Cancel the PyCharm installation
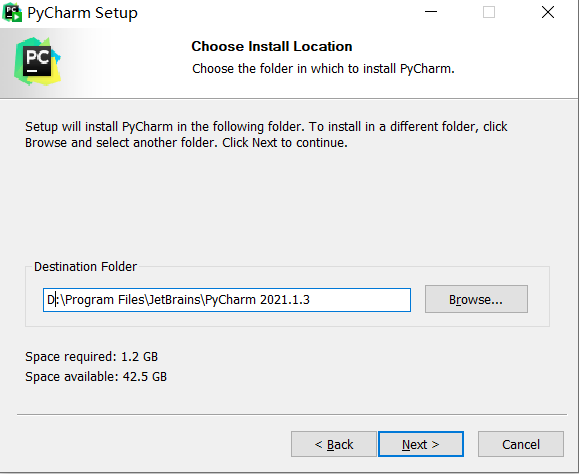Screen dimensions: 579x474 pos(521,444)
